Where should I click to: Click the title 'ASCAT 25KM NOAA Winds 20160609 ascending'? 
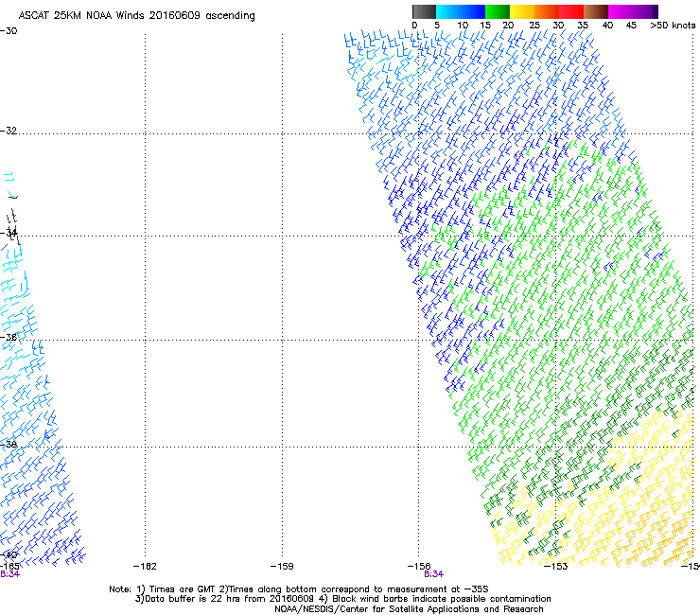pos(136,16)
